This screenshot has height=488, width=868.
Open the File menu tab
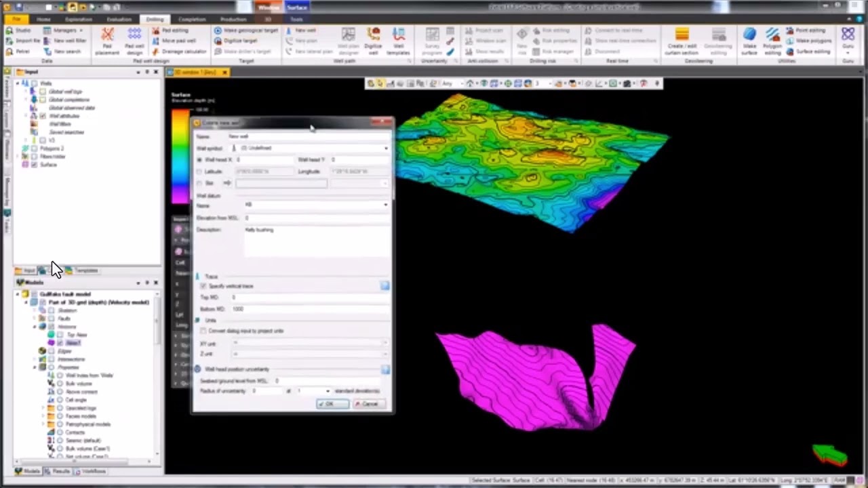16,19
